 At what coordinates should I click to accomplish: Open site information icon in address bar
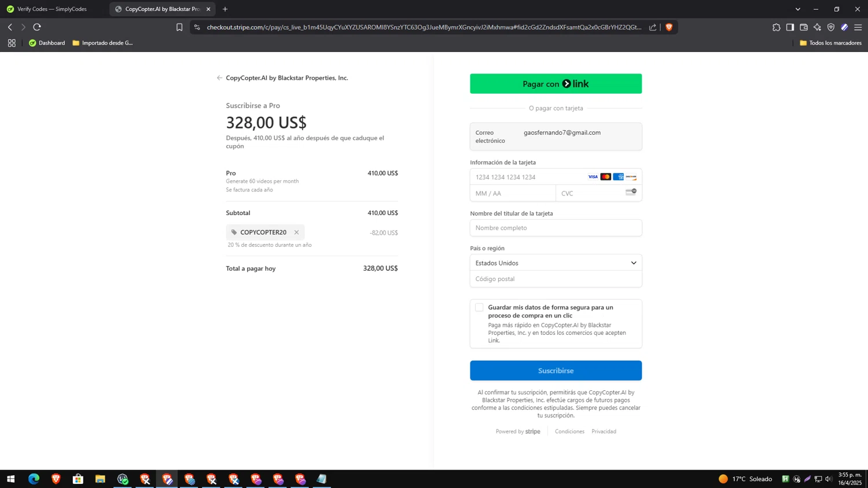click(197, 27)
